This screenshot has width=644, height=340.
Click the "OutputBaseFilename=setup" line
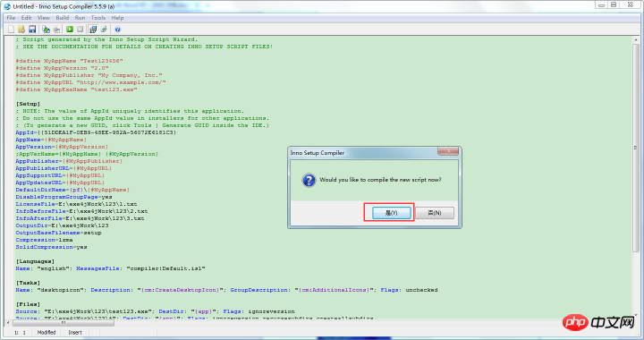[58, 233]
